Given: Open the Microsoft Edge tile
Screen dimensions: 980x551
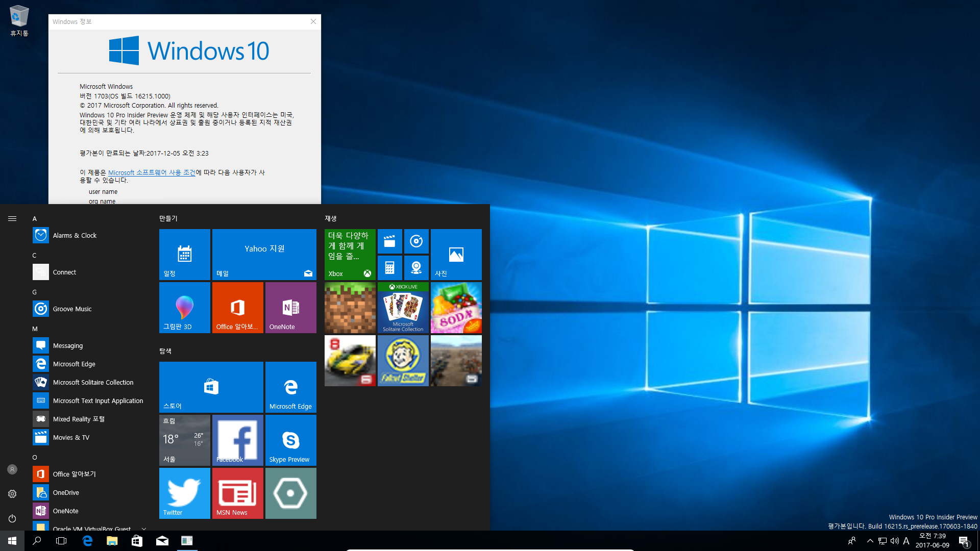Looking at the screenshot, I should (291, 387).
